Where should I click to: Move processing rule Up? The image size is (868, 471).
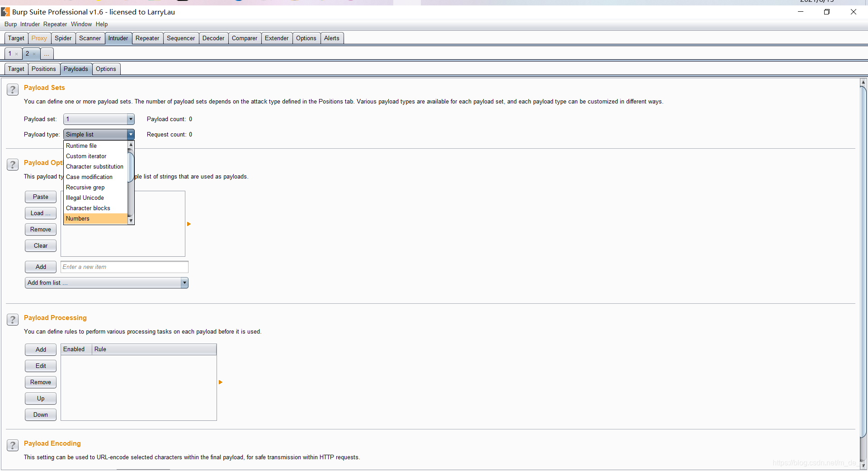[x=41, y=399]
